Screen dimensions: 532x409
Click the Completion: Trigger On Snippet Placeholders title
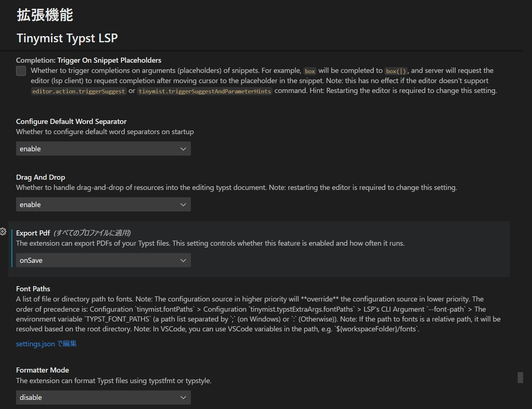point(89,60)
